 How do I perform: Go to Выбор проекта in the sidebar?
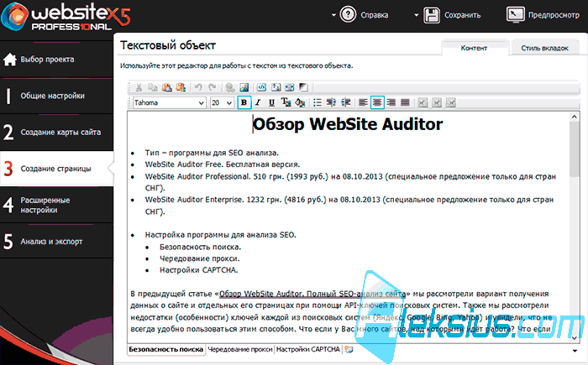pos(56,60)
